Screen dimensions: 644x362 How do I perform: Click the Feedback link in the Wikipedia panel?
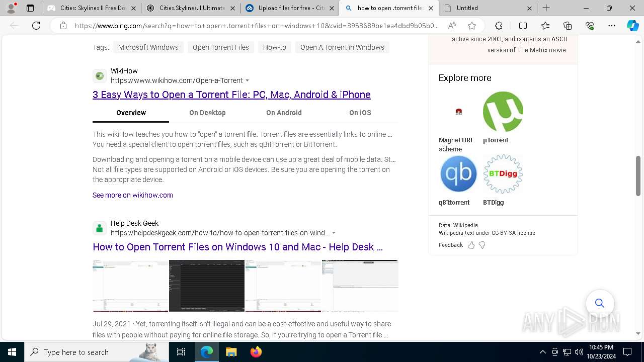(x=451, y=245)
